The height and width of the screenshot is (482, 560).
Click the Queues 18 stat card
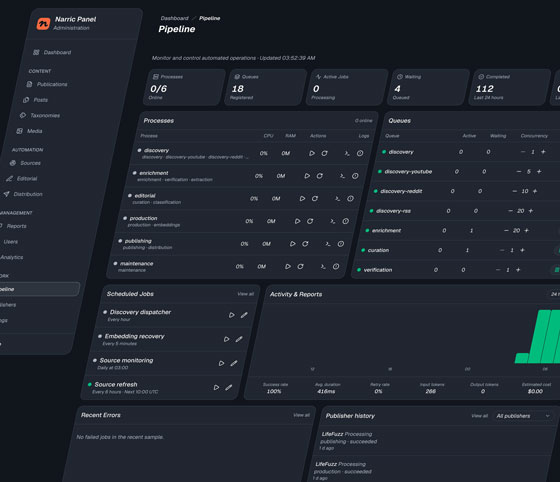pos(265,87)
